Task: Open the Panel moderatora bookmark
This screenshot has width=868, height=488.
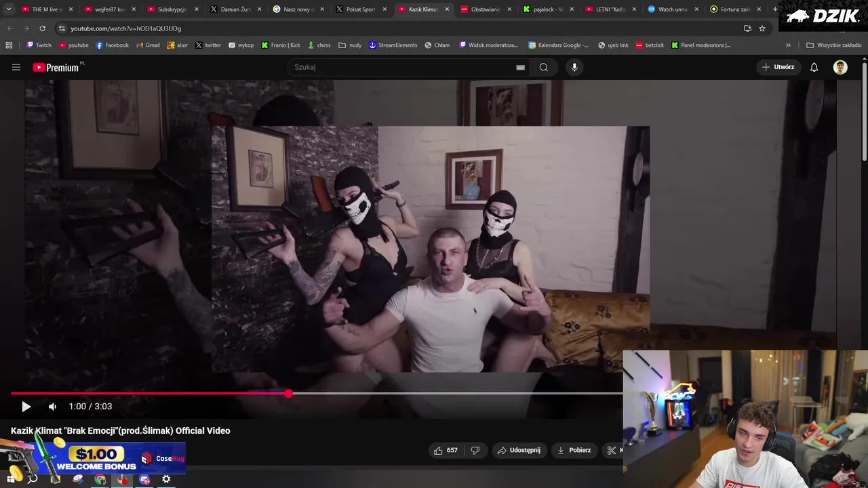Action: (701, 45)
